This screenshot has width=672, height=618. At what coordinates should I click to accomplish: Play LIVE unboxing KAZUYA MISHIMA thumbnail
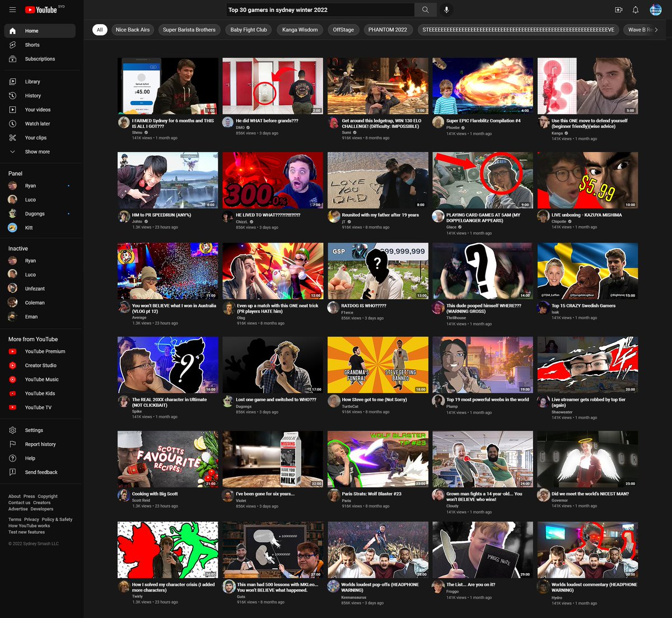(587, 180)
